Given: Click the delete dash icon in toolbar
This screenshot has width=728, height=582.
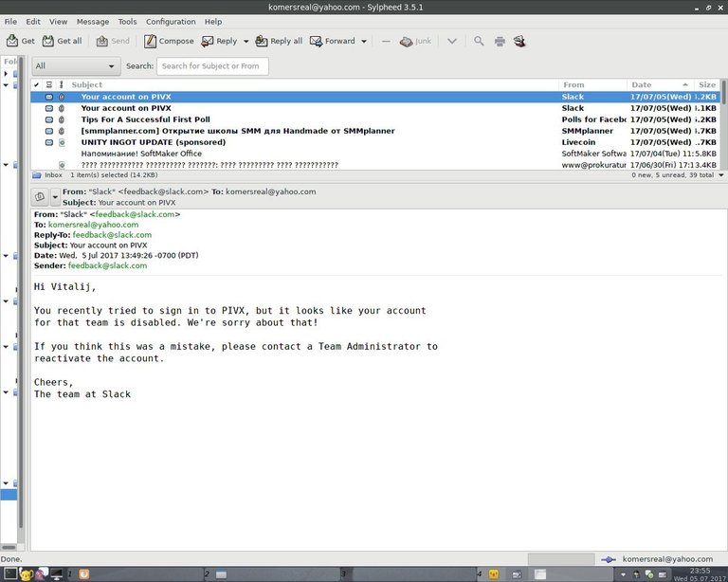Looking at the screenshot, I should click(x=386, y=42).
